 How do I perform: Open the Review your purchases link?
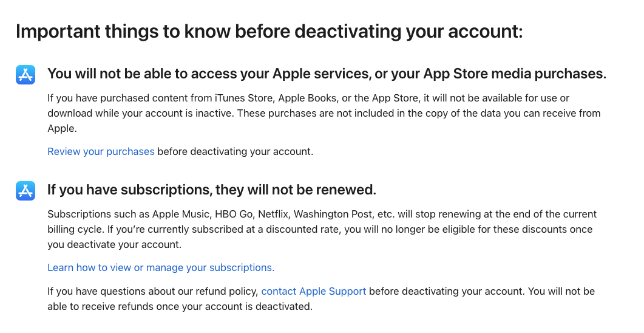tap(101, 152)
